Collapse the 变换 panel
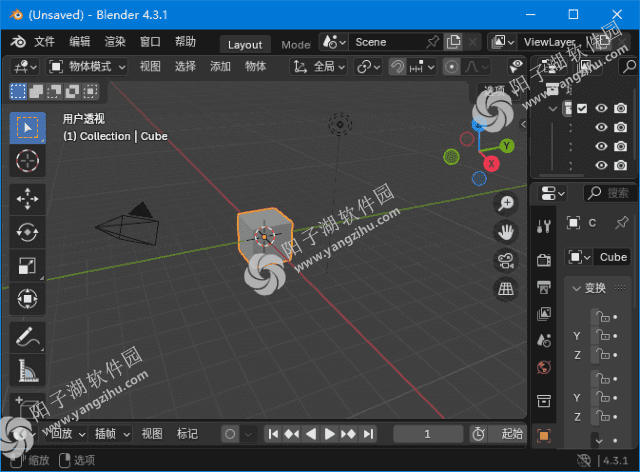The height and width of the screenshot is (472, 640). click(576, 289)
